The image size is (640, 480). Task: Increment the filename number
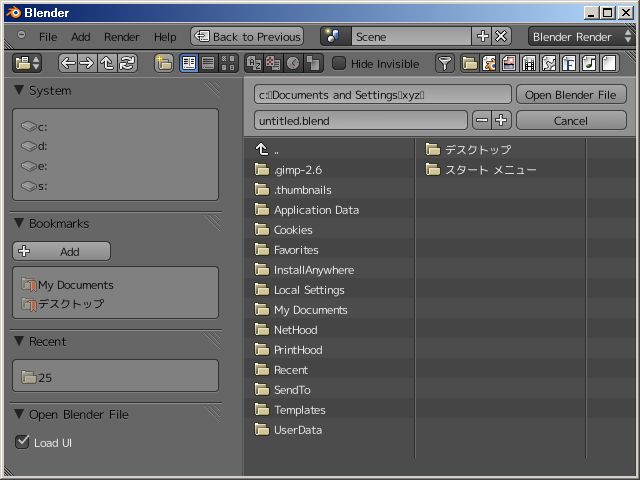pyautogui.click(x=502, y=121)
